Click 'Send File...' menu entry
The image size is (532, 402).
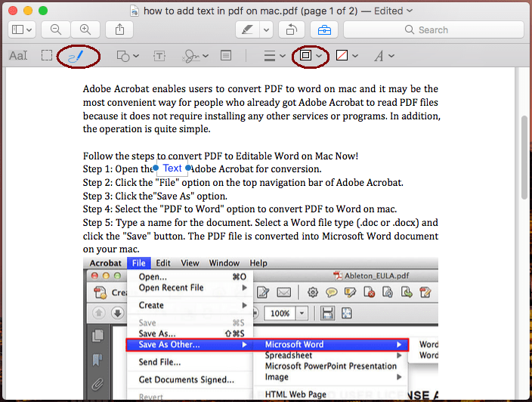(x=190, y=362)
